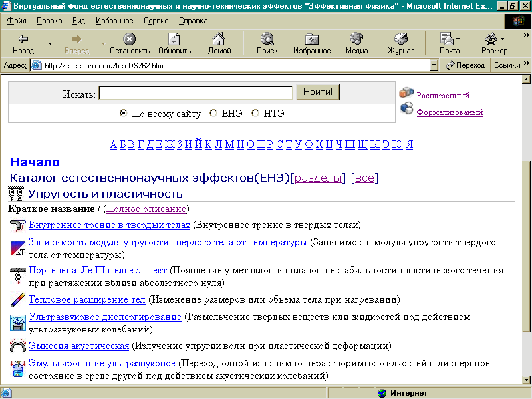
Task: Follow the Формализованый search link
Action: coord(450,112)
